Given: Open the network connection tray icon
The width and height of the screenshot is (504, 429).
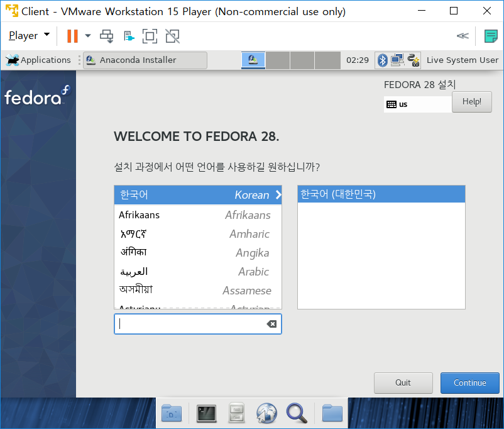Looking at the screenshot, I should [397, 60].
